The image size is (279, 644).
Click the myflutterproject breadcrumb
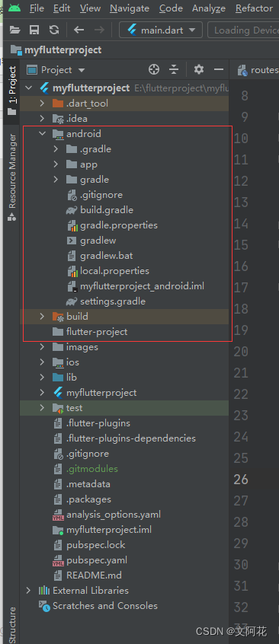coord(56,50)
